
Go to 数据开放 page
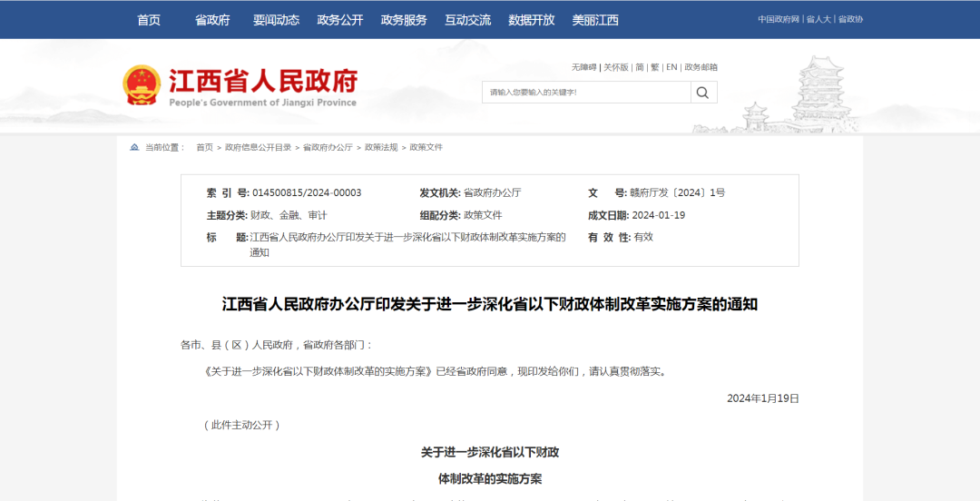531,20
